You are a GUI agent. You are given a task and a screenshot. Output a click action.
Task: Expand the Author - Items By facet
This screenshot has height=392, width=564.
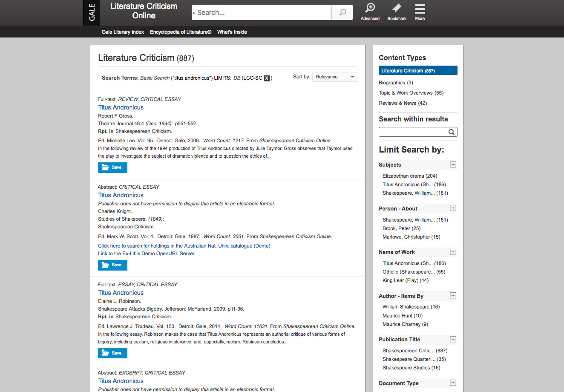[453, 296]
